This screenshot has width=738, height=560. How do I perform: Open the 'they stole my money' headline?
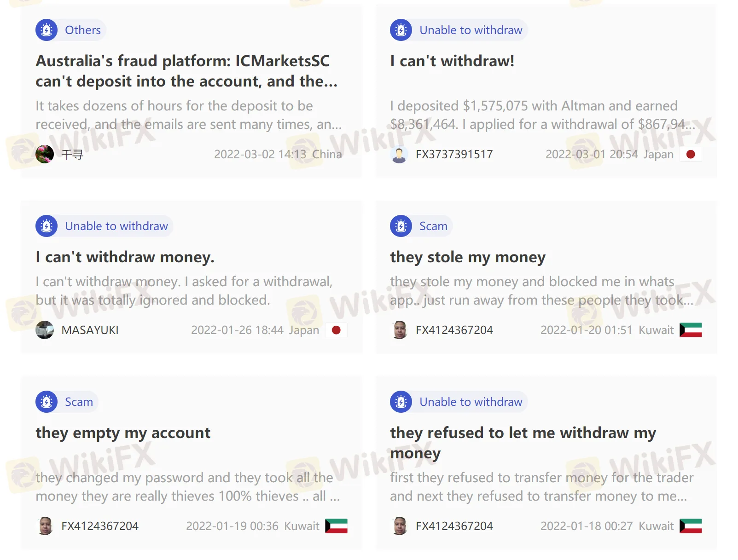tap(468, 257)
